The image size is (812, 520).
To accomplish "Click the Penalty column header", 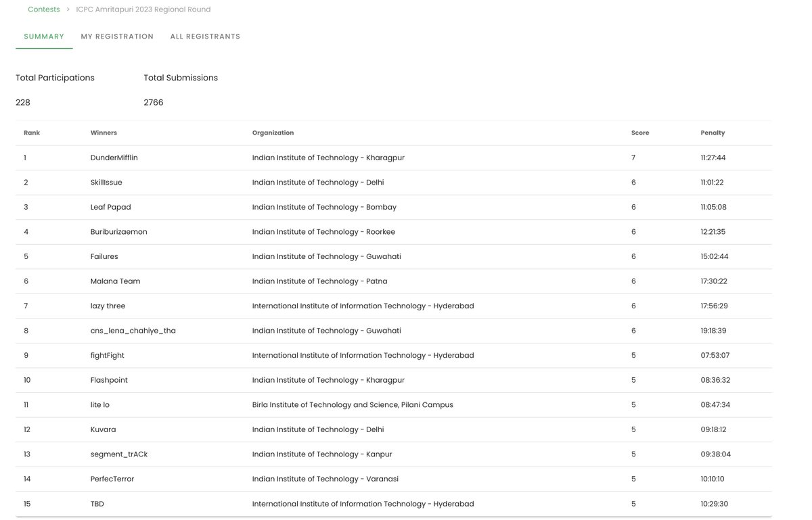I will point(713,133).
